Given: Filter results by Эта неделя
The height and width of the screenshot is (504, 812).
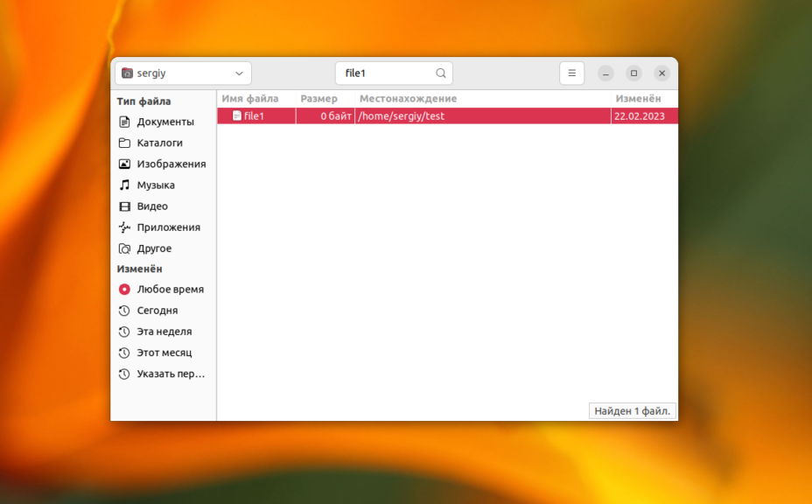Looking at the screenshot, I should [164, 332].
